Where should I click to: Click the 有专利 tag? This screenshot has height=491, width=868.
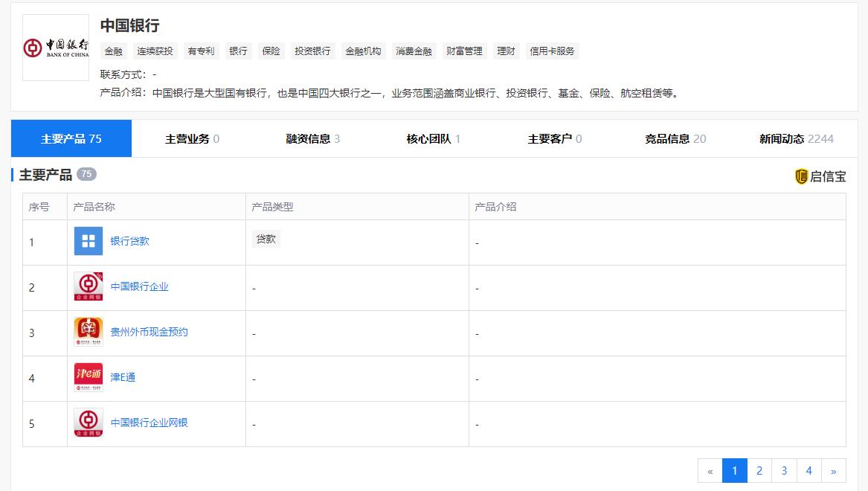pyautogui.click(x=201, y=51)
